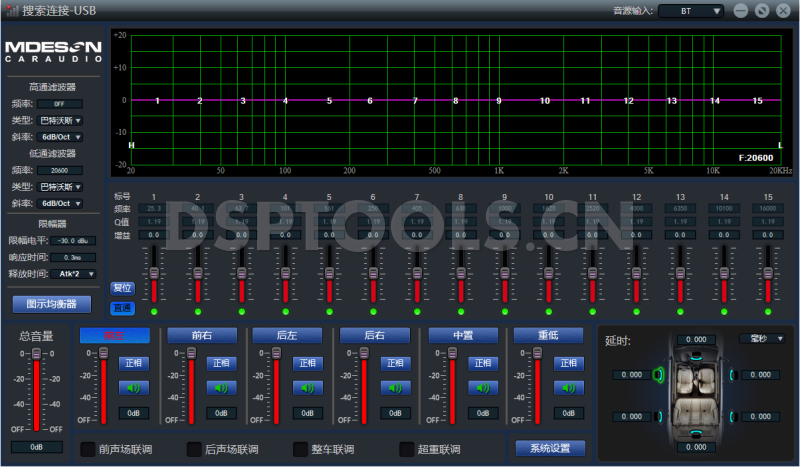
Task: Mute the 前左 channel speaker icon
Action: pos(134,388)
